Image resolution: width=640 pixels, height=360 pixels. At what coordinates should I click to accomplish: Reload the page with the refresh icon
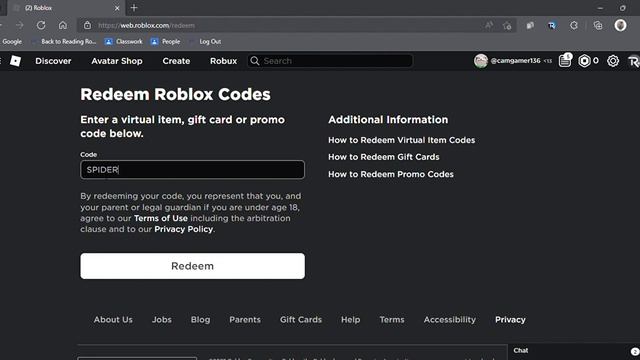pyautogui.click(x=41, y=25)
